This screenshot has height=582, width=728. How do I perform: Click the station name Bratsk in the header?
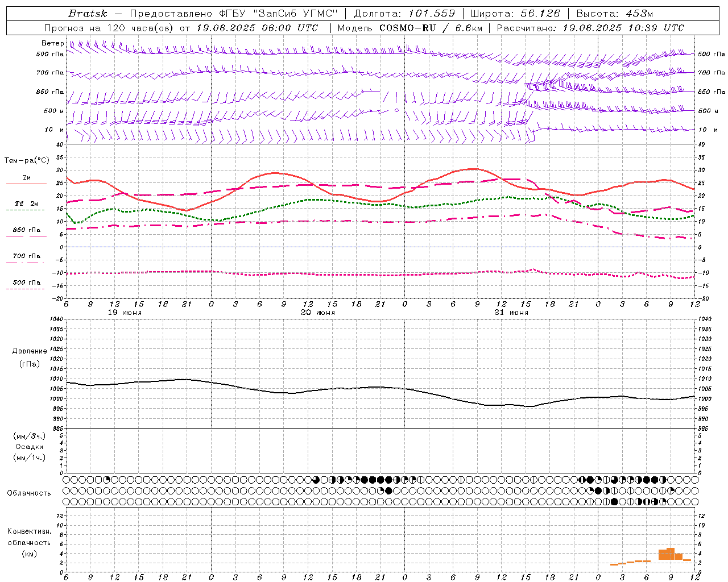tap(88, 13)
